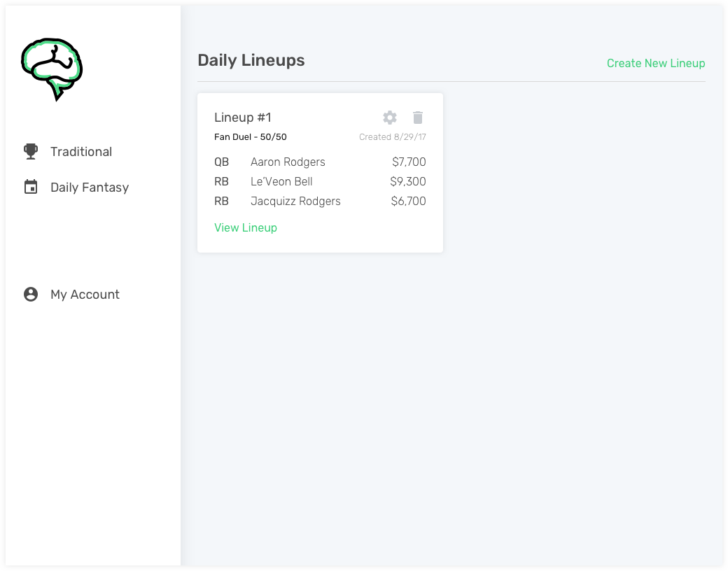Click the brain logo icon
728x571 pixels.
[52, 69]
